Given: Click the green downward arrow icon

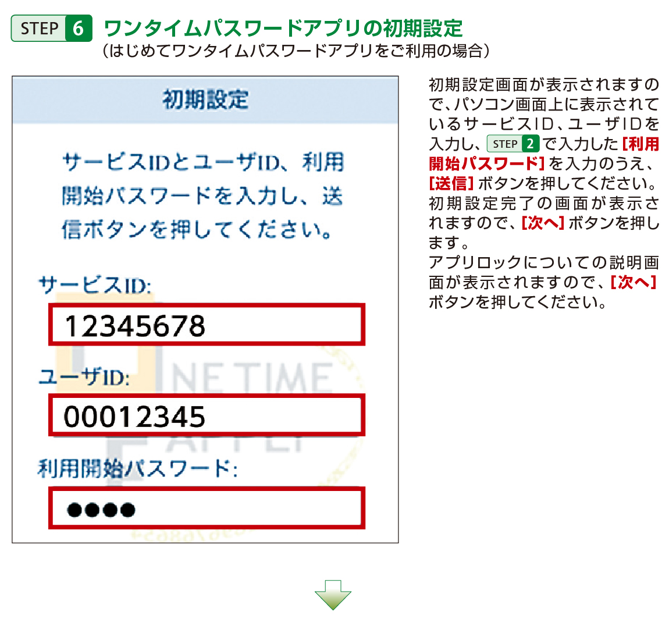Looking at the screenshot, I should pyautogui.click(x=333, y=594).
